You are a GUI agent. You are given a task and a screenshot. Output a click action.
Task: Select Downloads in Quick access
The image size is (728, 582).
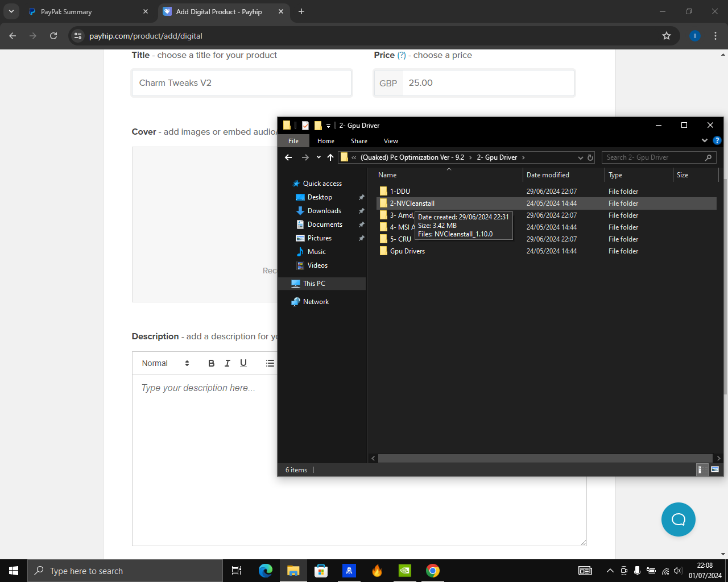click(324, 211)
